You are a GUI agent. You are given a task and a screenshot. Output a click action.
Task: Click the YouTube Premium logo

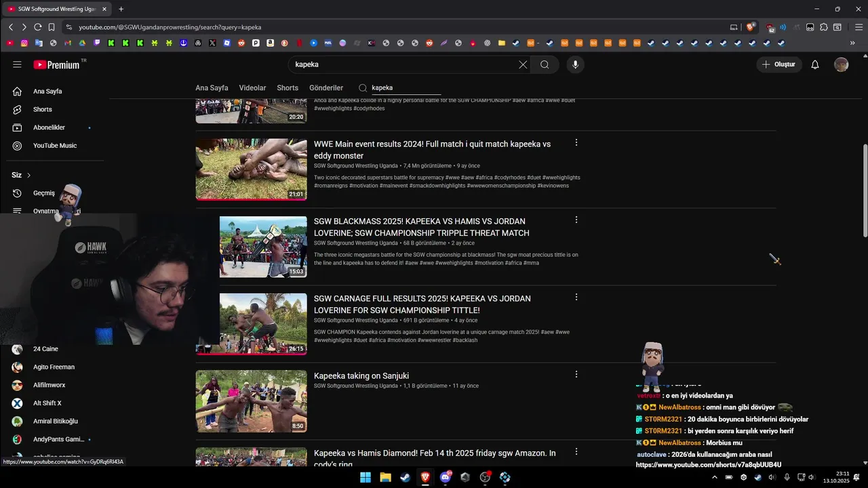pyautogui.click(x=56, y=64)
